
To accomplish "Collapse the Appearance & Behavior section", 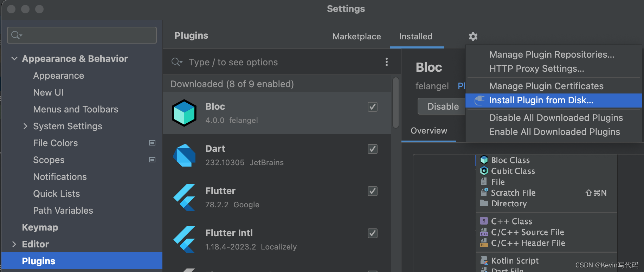I will pyautogui.click(x=14, y=59).
